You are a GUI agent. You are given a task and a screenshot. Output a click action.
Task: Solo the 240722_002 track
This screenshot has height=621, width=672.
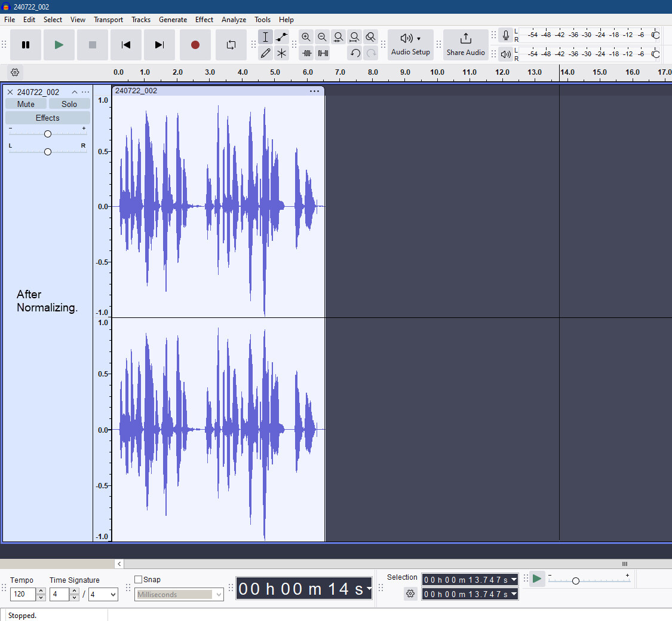[x=69, y=104]
